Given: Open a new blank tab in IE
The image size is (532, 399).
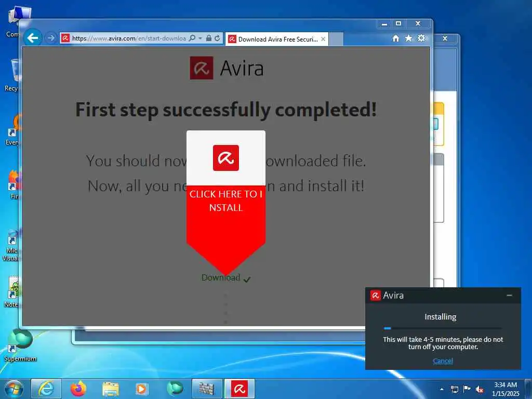Looking at the screenshot, I should click(336, 39).
